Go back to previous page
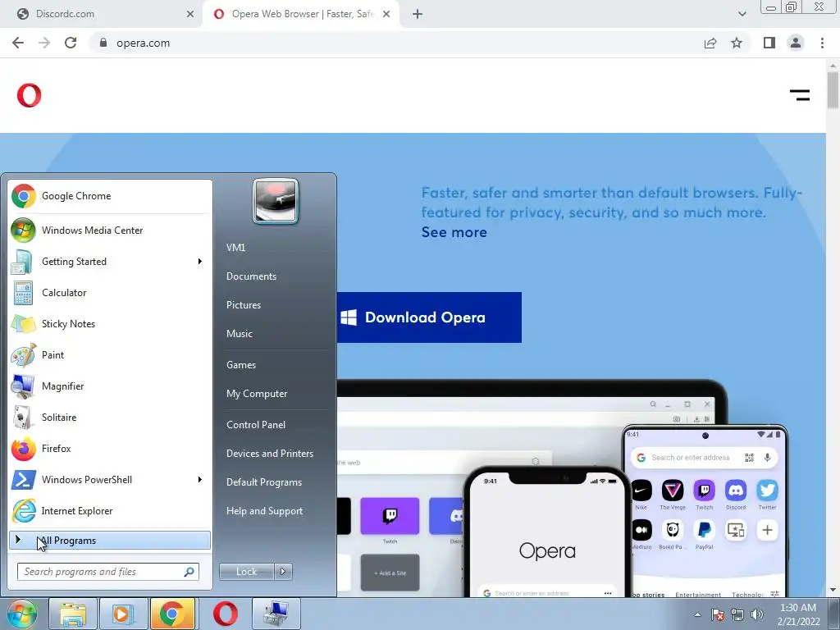Image resolution: width=840 pixels, height=630 pixels. click(x=18, y=43)
